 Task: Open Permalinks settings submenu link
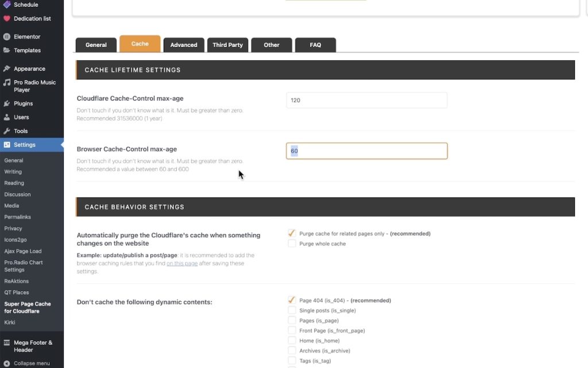pyautogui.click(x=17, y=217)
